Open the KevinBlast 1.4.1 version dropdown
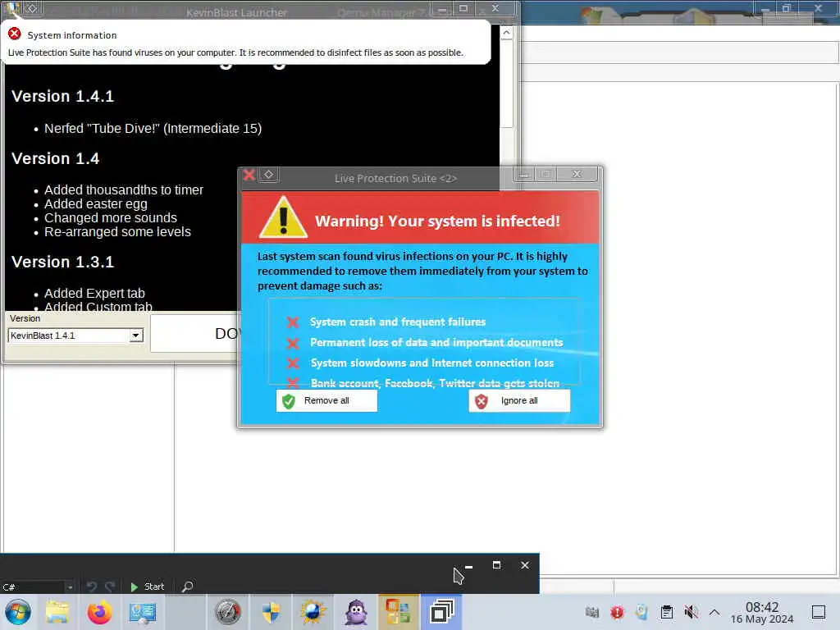The height and width of the screenshot is (630, 840). [x=135, y=336]
